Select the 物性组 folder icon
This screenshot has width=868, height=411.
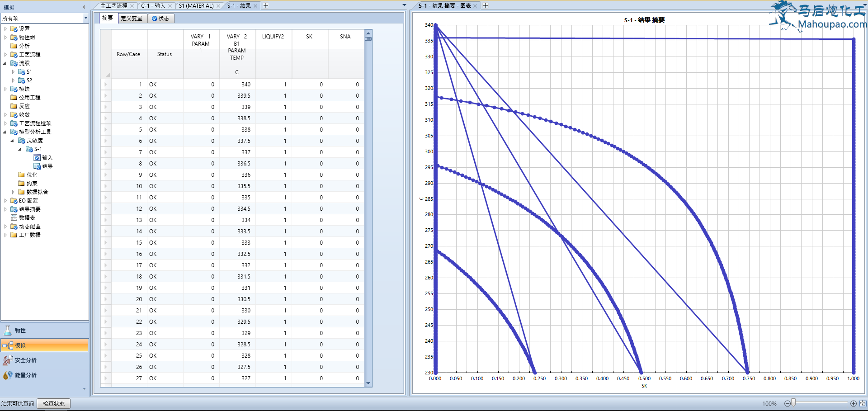(x=14, y=37)
